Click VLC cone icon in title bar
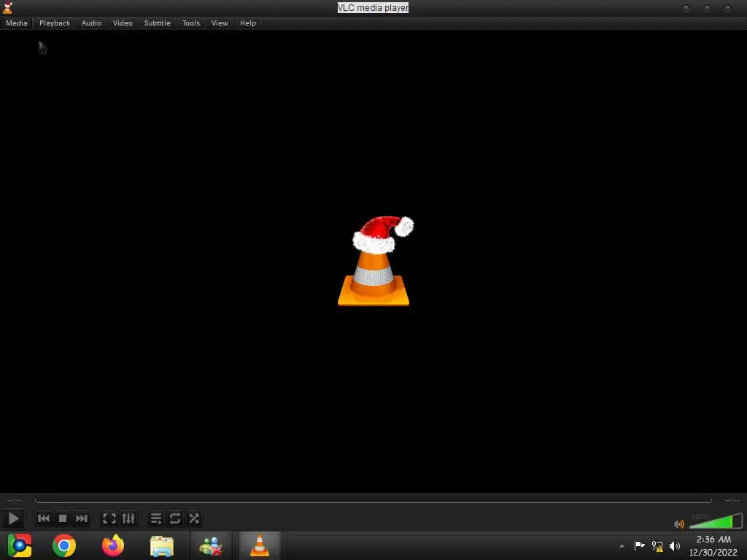Screen dimensions: 747x560 [x=7, y=7]
